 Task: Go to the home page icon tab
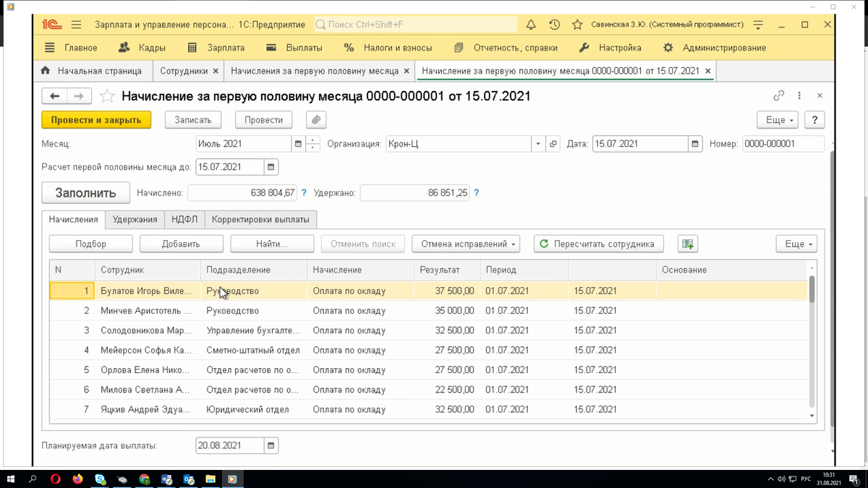click(46, 71)
